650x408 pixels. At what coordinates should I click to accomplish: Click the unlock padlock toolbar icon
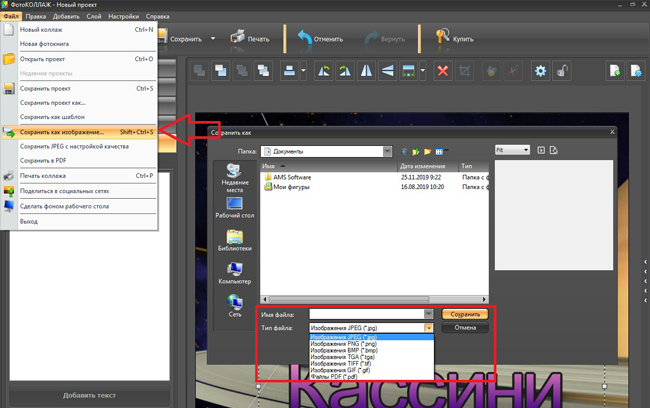(562, 71)
